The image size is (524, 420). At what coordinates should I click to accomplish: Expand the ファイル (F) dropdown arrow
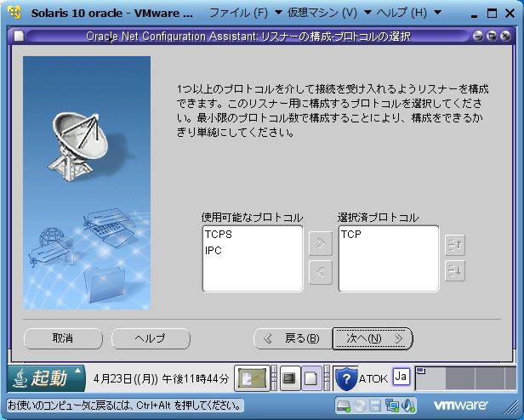pos(278,13)
